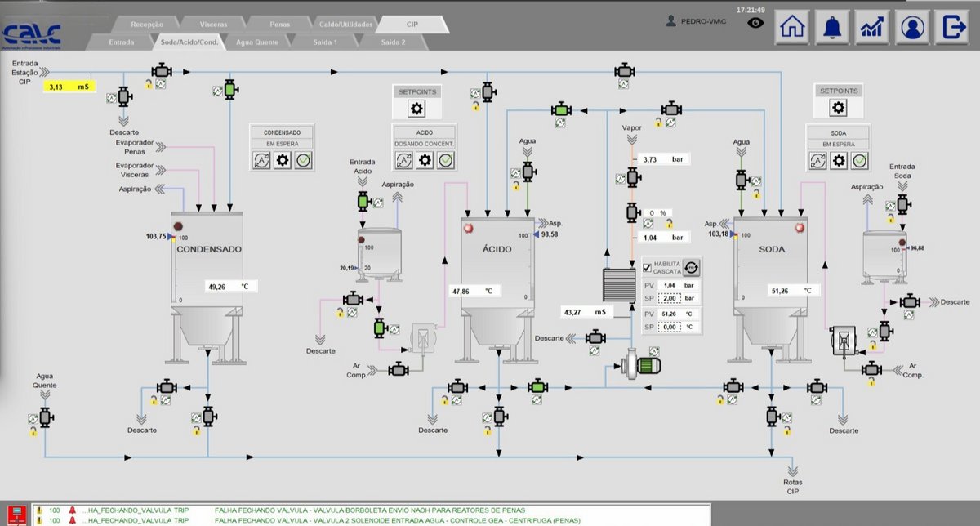Image resolution: width=980 pixels, height=526 pixels.
Task: Open the ACIDO tank settings gear
Action: click(x=425, y=160)
